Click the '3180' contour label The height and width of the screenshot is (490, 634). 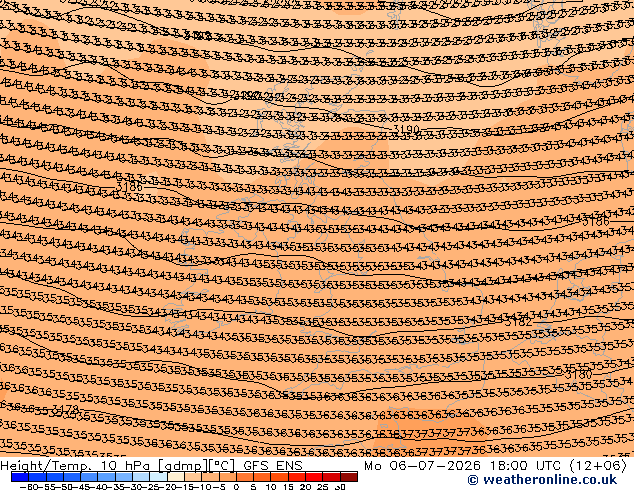(579, 374)
